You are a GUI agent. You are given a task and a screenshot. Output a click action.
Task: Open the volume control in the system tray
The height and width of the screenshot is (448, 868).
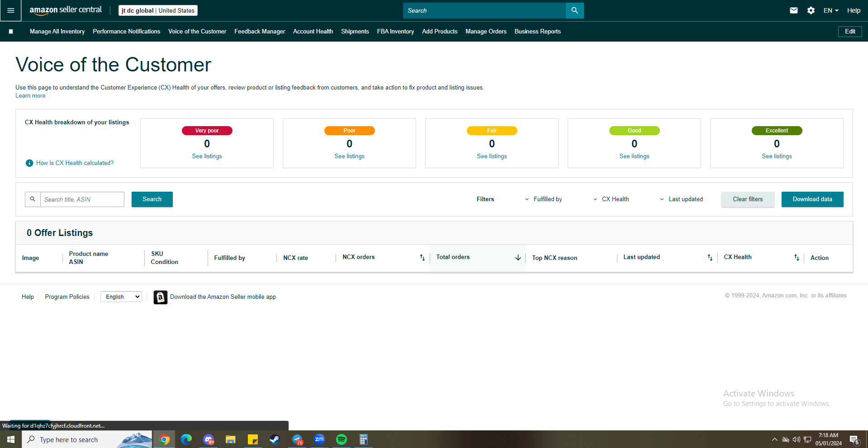click(797, 439)
